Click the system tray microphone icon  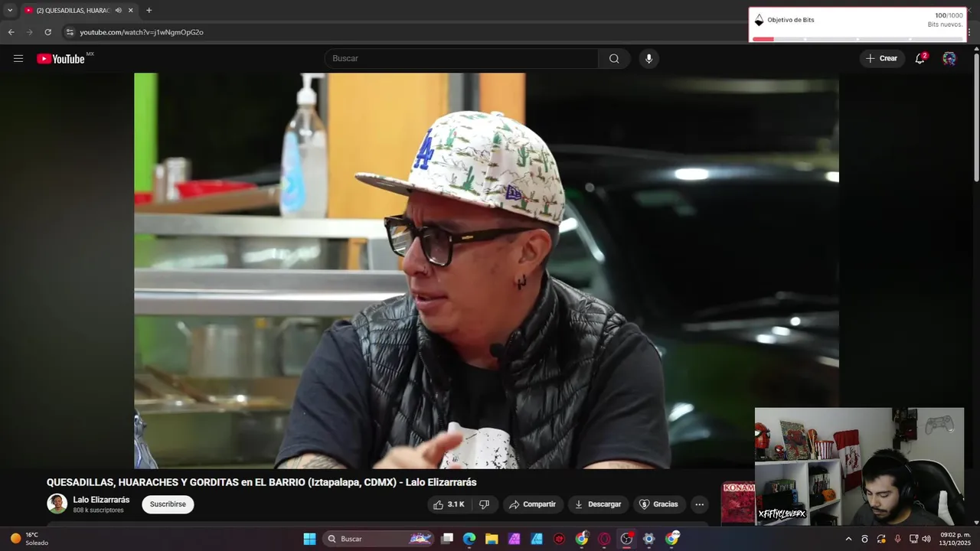click(x=897, y=539)
